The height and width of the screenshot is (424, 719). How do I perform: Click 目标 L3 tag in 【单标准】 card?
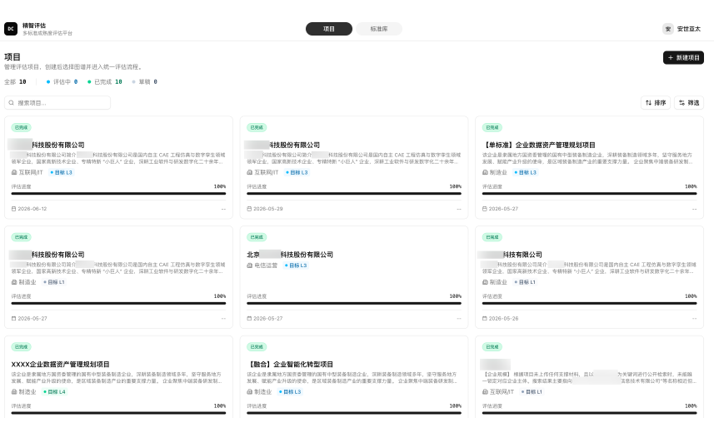pyautogui.click(x=525, y=172)
